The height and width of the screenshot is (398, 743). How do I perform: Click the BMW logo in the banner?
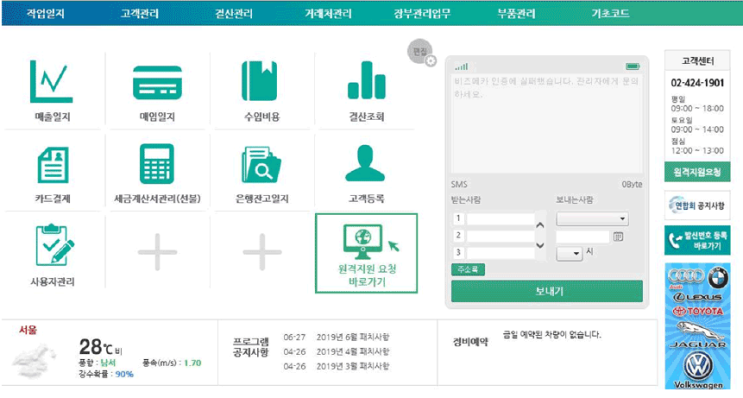717,277
